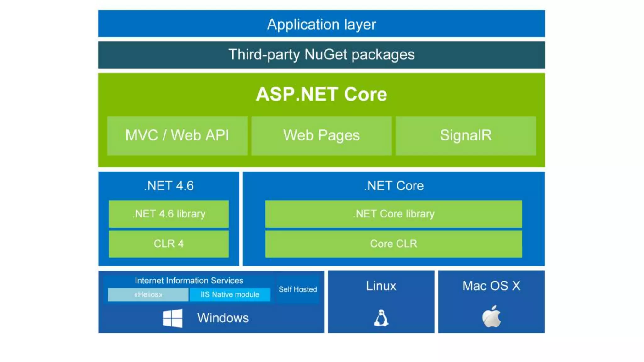Screen dimensions: 644x362
Task: Click Third-party NuGet packages bar
Action: point(321,55)
